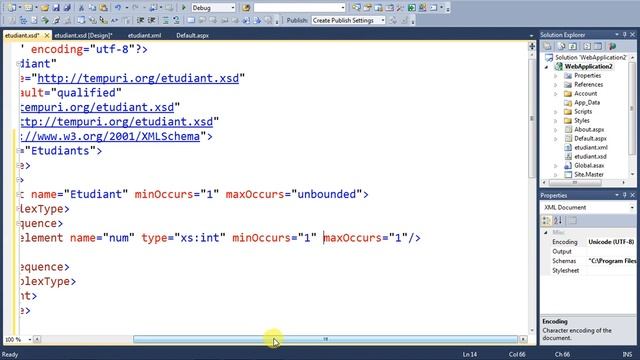
Task: Start debugging with green play icon
Action: (x=183, y=7)
